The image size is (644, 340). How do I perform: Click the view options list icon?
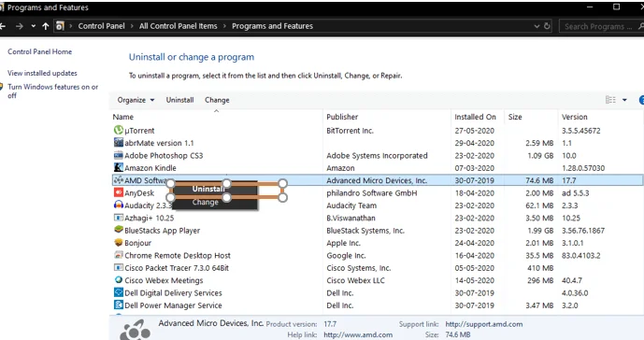[610, 100]
